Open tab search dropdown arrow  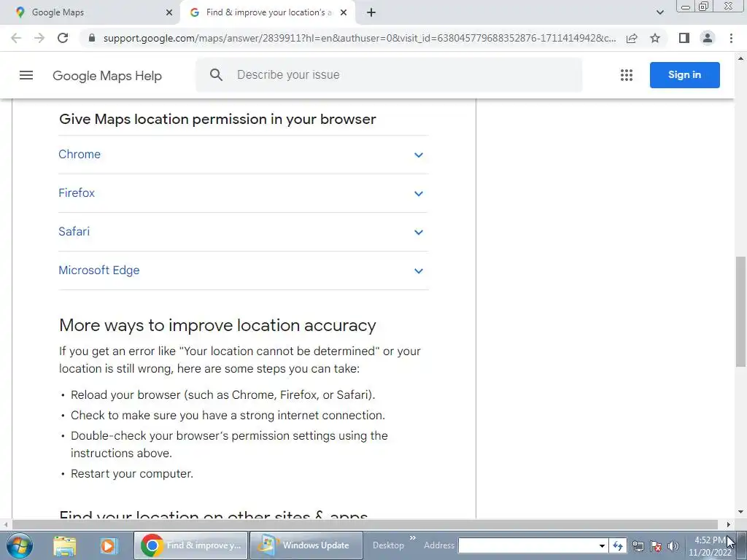[659, 12]
